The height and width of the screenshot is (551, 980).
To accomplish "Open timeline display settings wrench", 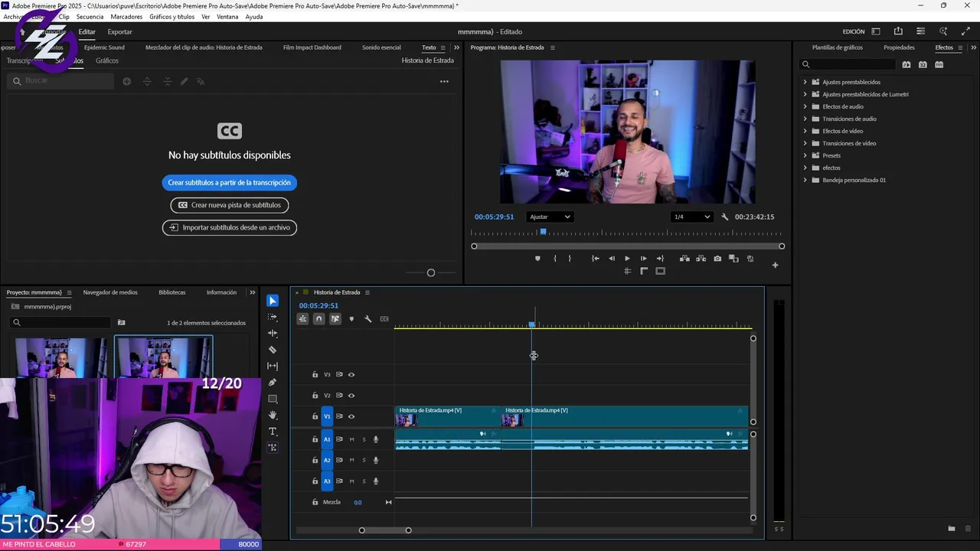I will coord(367,319).
